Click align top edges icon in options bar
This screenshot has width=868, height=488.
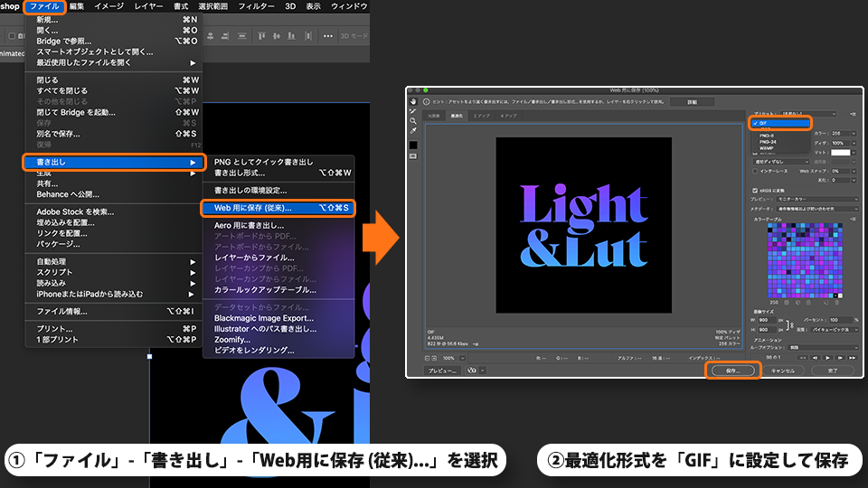(x=261, y=36)
